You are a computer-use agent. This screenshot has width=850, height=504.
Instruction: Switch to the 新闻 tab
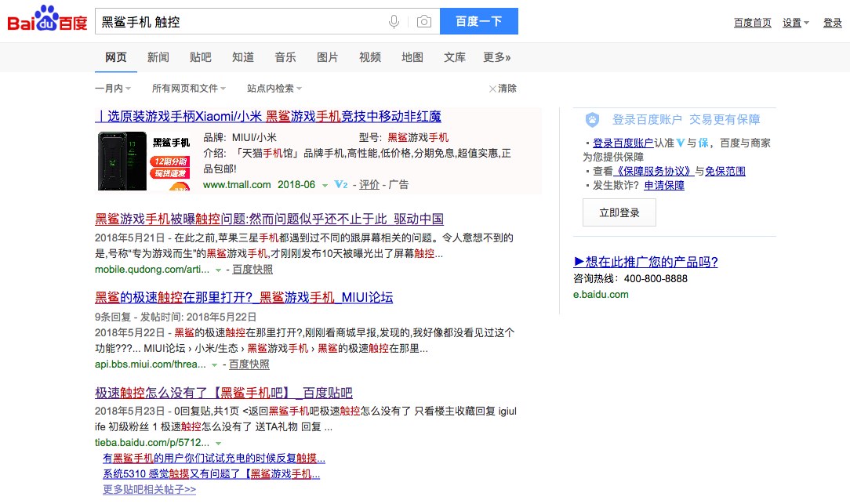click(x=158, y=57)
